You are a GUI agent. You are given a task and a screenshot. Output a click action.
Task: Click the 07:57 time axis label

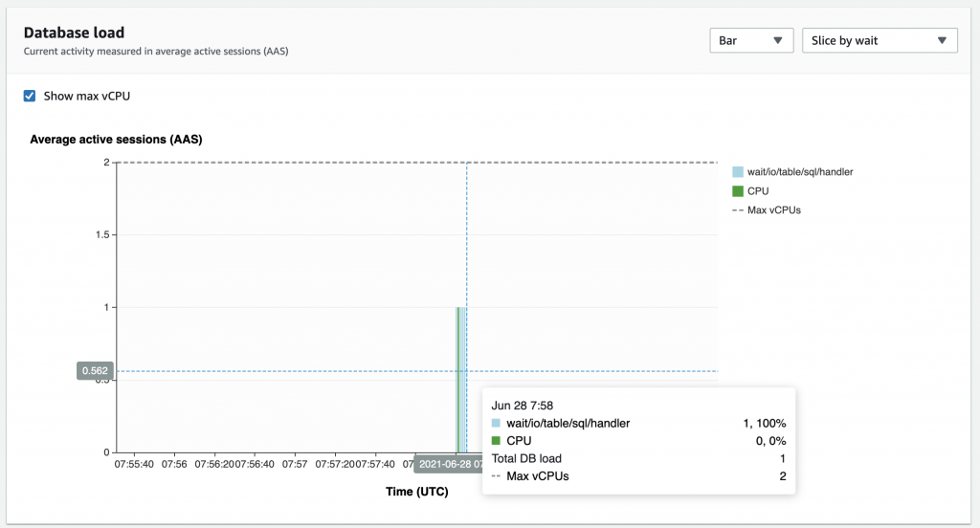click(295, 464)
